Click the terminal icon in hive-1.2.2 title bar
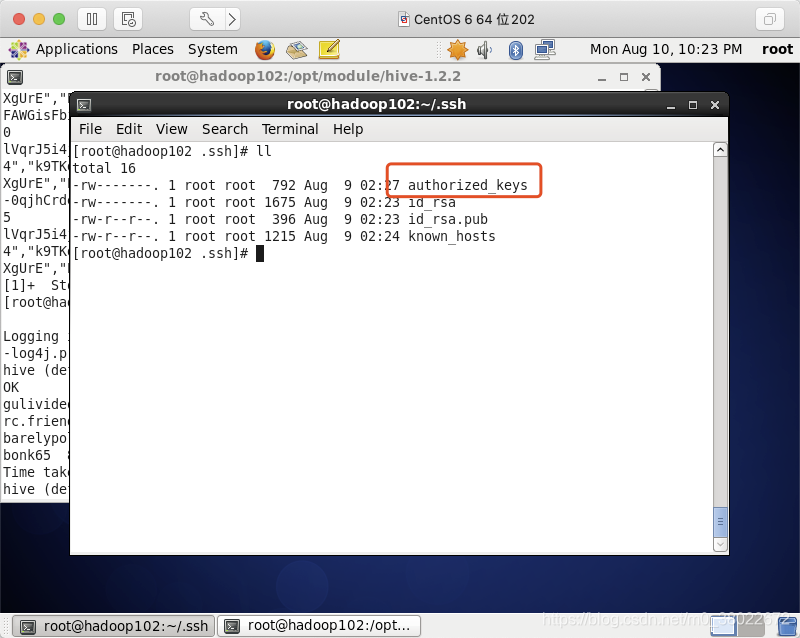The width and height of the screenshot is (800, 638). pos(15,78)
